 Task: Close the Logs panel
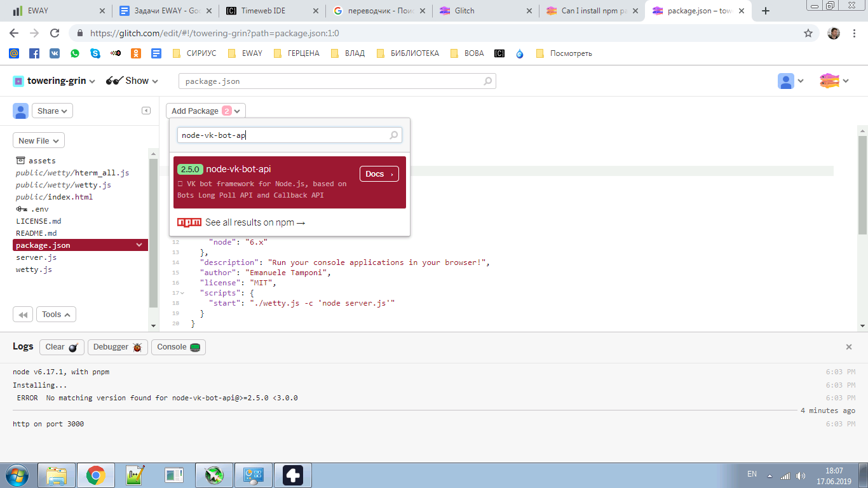pos(849,347)
